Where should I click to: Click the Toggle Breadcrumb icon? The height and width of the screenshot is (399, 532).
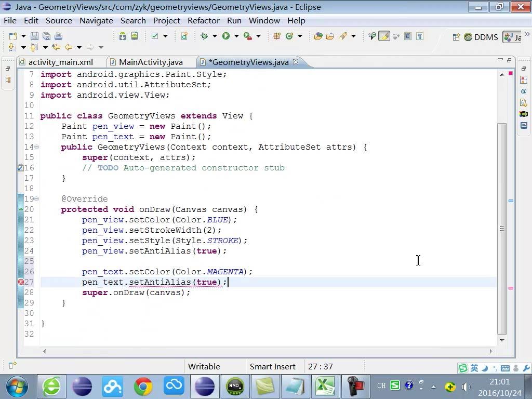click(372, 36)
